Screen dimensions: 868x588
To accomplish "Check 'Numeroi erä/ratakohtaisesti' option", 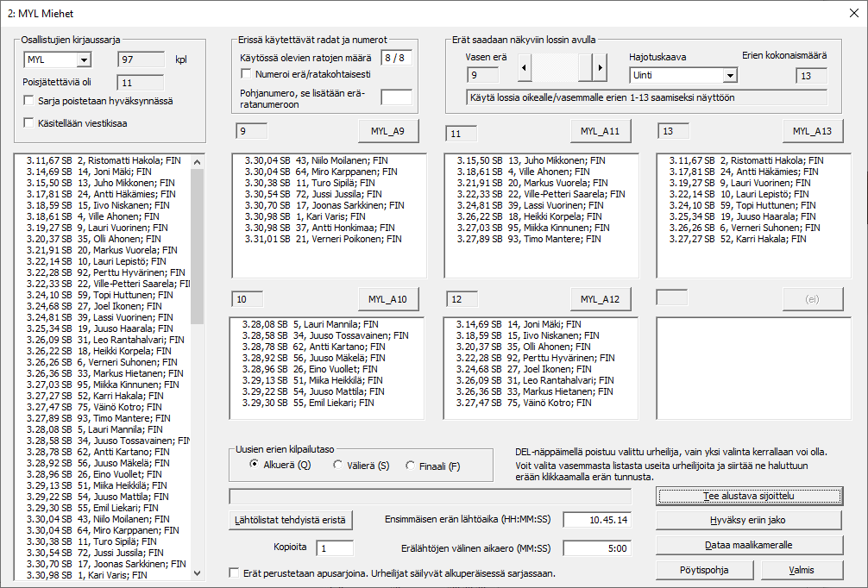I will click(x=247, y=75).
